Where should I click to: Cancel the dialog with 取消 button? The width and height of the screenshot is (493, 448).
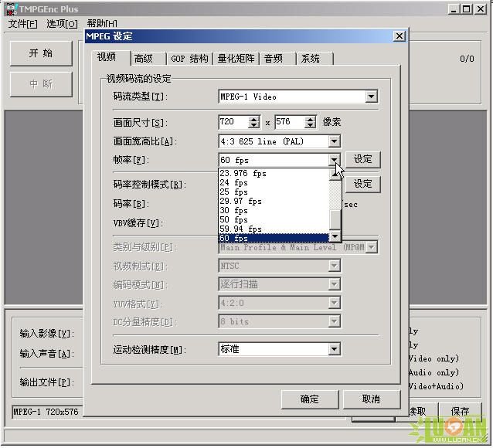tap(372, 399)
